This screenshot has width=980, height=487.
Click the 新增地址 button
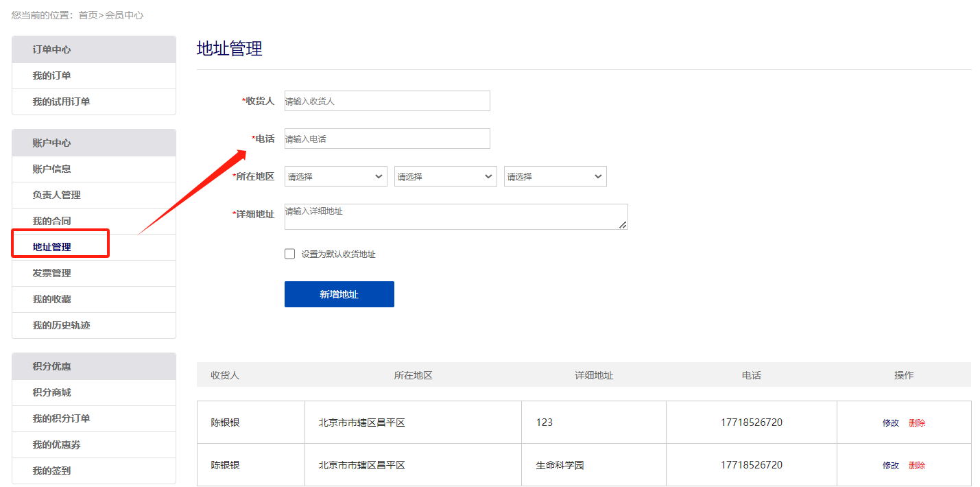coord(339,294)
